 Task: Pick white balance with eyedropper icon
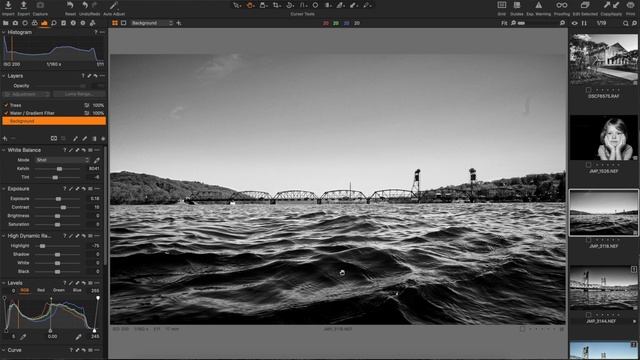tap(97, 160)
